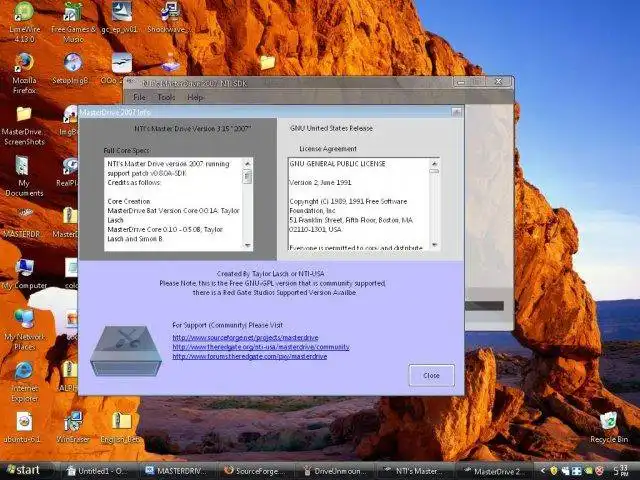The width and height of the screenshot is (640, 480).
Task: Click the Close button in Info dialog
Action: (431, 375)
